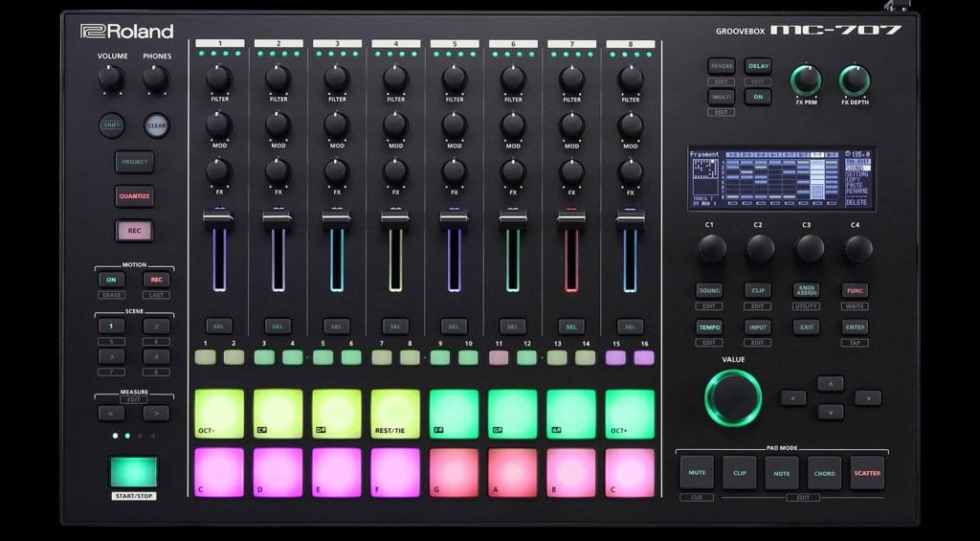Select track 7 with its SEL button
The height and width of the screenshot is (541, 980).
click(x=571, y=326)
